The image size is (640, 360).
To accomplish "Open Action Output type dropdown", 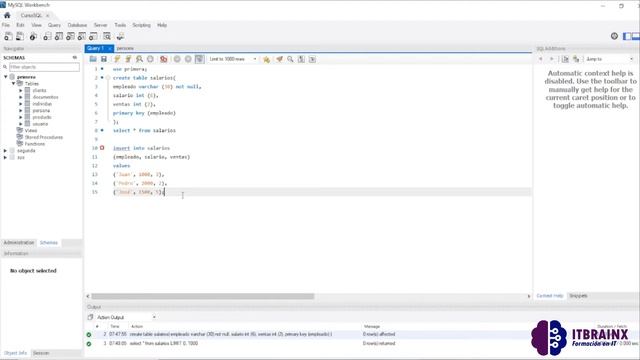I will click(x=127, y=317).
